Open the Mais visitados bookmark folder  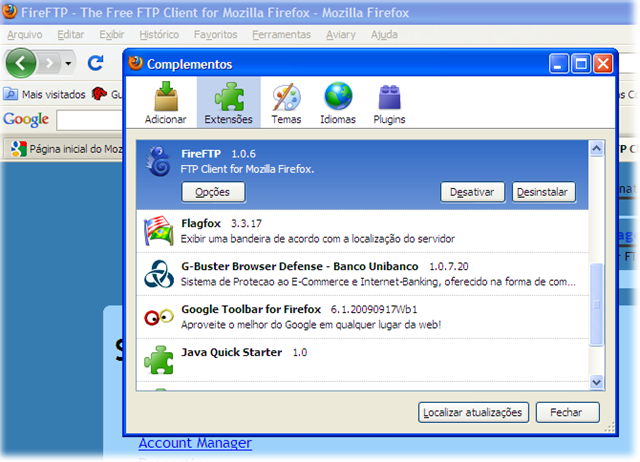tap(44, 94)
